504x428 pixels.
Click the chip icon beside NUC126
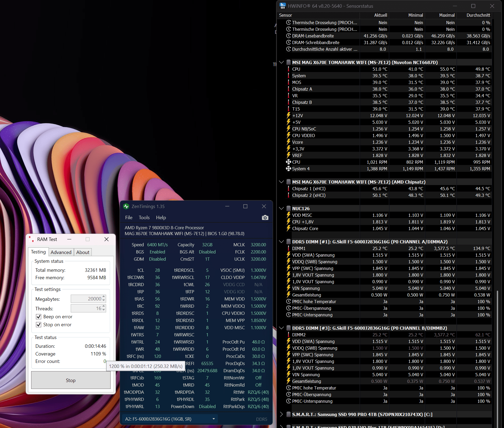click(289, 209)
